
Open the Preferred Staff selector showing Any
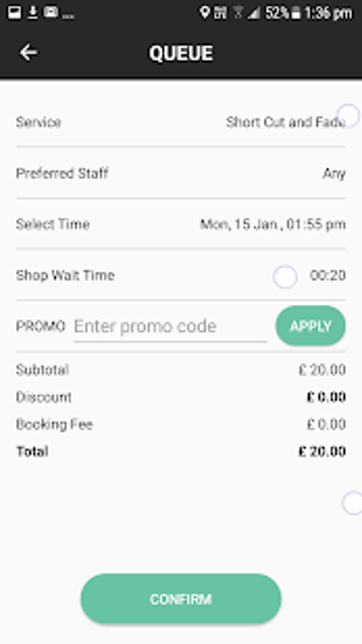click(x=334, y=174)
